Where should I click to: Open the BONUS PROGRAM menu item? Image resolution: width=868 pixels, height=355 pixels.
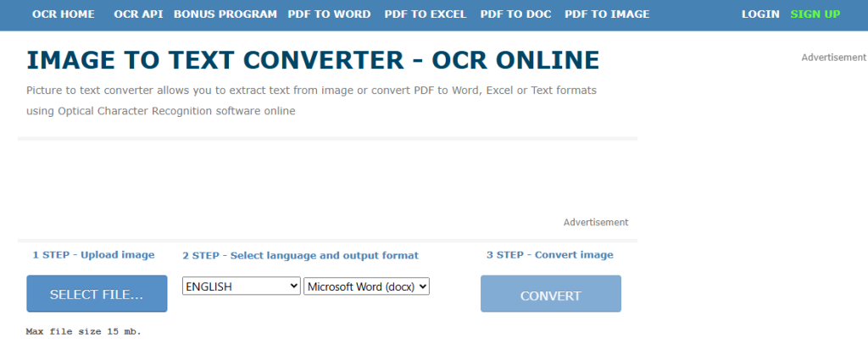coord(225,14)
